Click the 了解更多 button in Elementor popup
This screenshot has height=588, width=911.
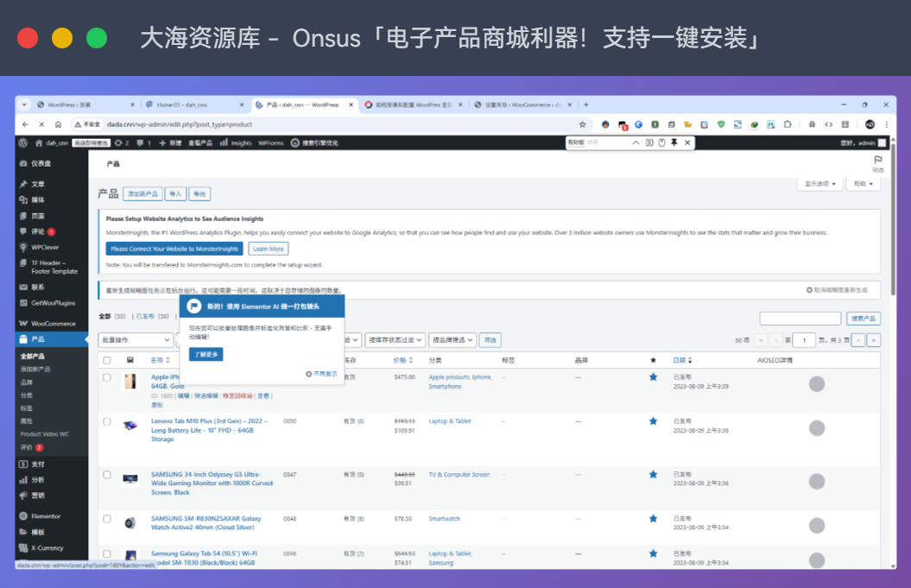point(206,354)
